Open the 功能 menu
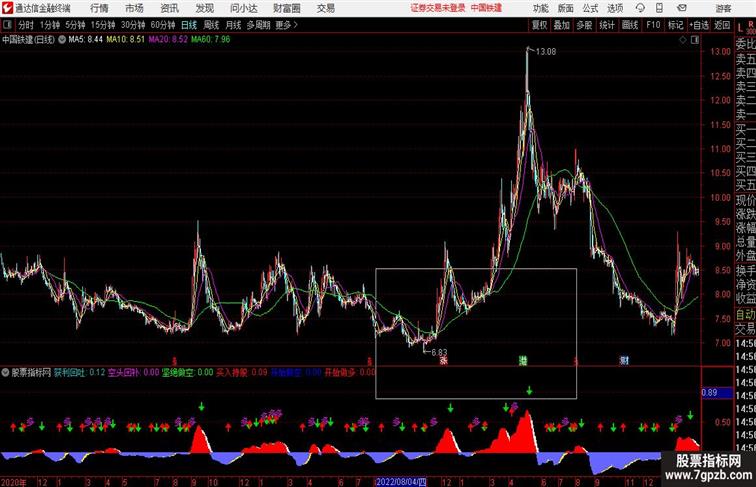The width and height of the screenshot is (756, 487). 540,8
